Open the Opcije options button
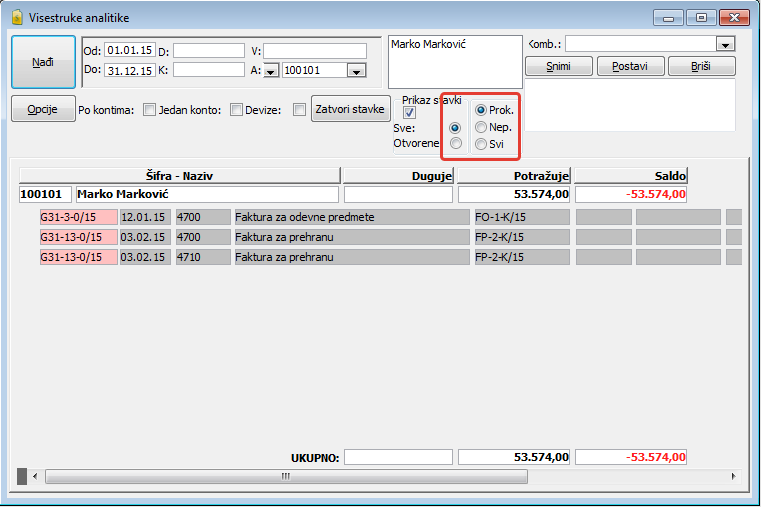The width and height of the screenshot is (761, 507). (x=43, y=109)
